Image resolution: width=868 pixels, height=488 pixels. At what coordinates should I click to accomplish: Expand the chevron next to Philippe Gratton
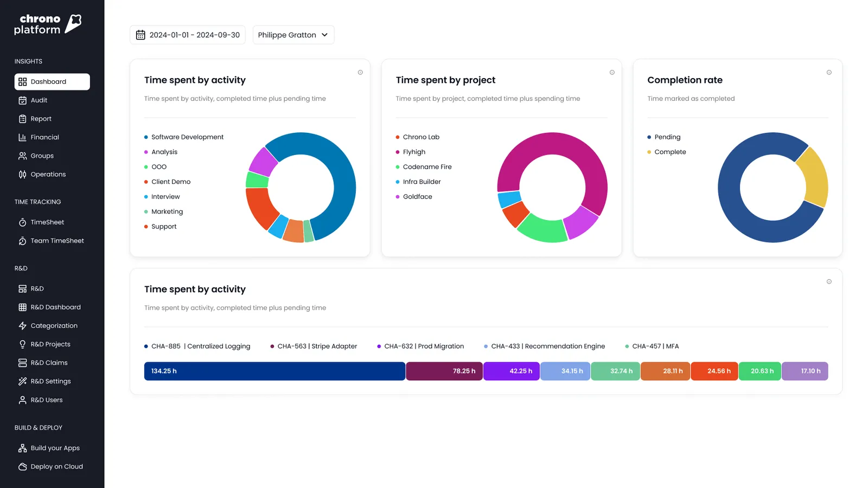[325, 35]
